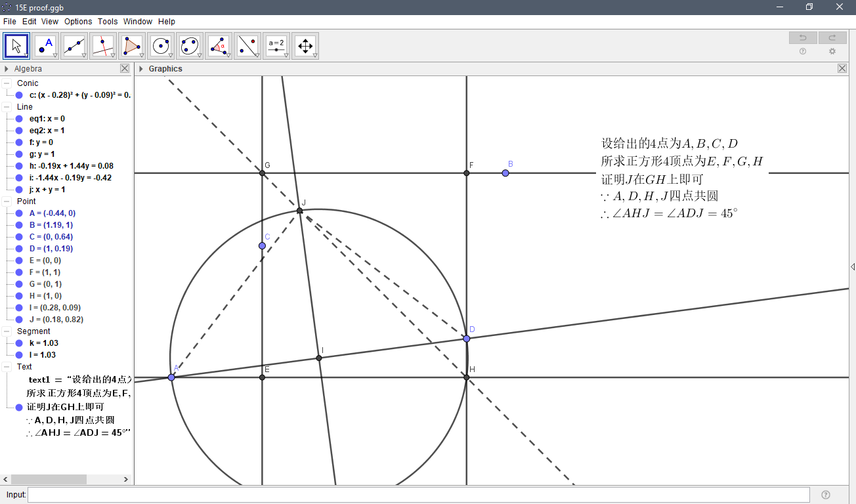The width and height of the screenshot is (856, 504).
Task: Select the Angle tool
Action: 218,45
